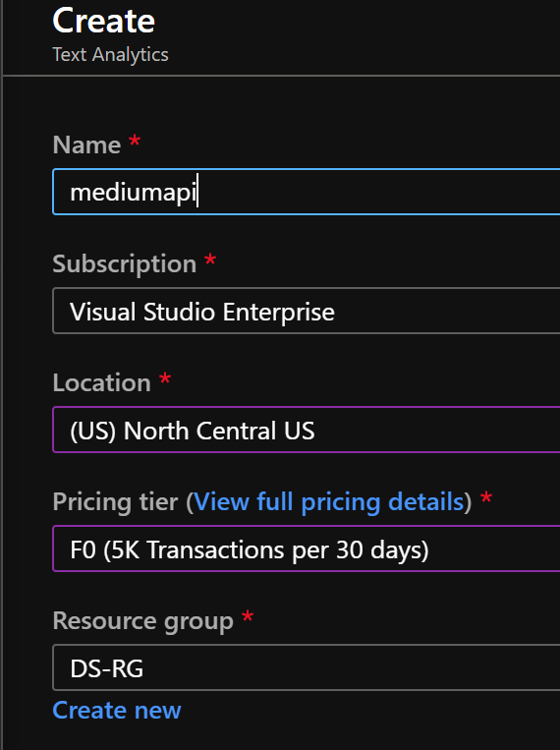The height and width of the screenshot is (750, 560).
Task: Click the Location field label
Action: pyautogui.click(x=102, y=382)
